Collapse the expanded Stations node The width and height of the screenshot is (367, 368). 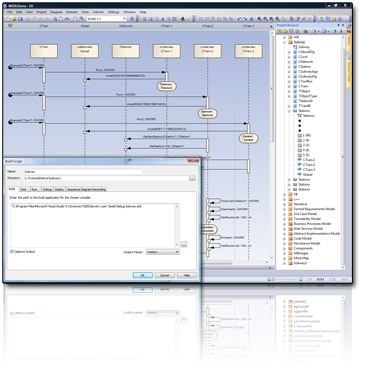289,111
